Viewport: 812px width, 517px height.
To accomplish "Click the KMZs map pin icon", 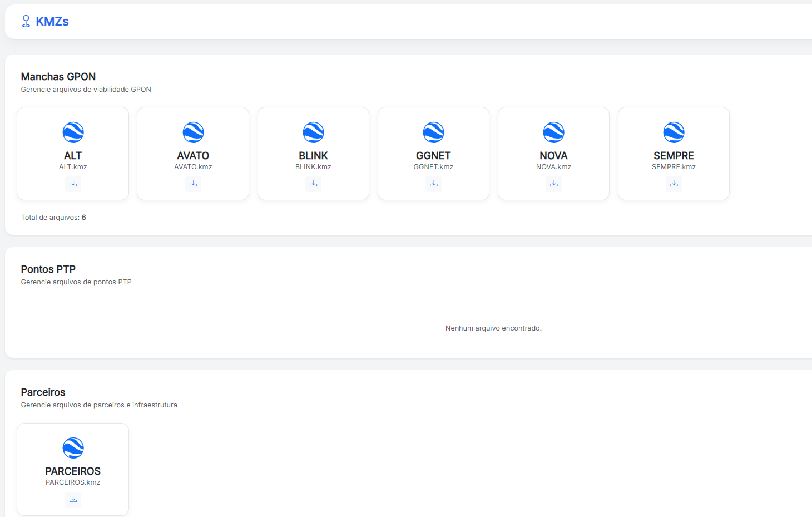I will (26, 22).
